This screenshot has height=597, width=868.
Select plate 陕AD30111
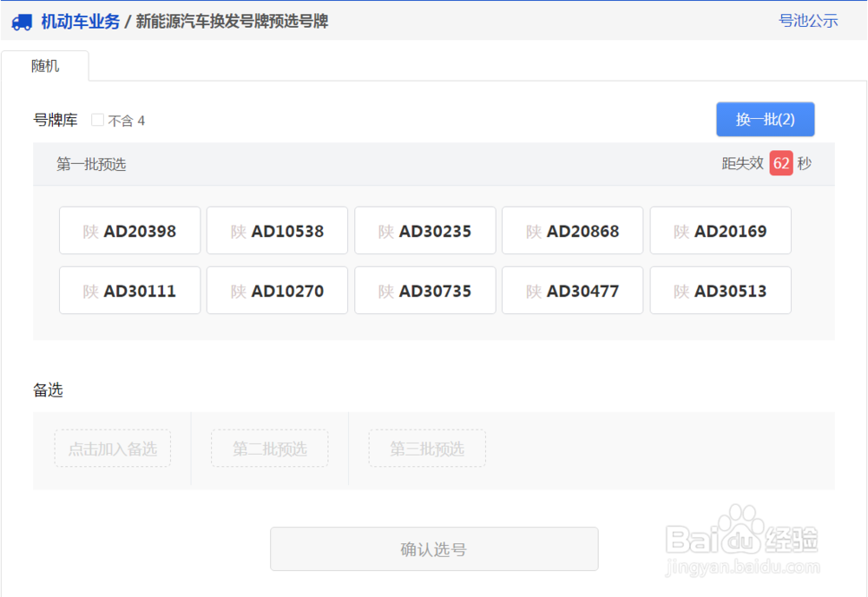pyautogui.click(x=129, y=290)
